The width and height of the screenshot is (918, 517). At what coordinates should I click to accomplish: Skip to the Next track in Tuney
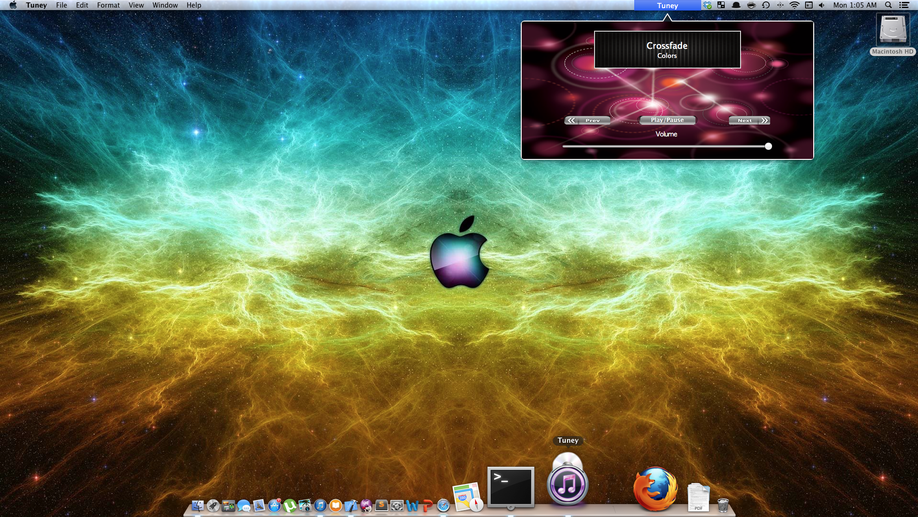749,120
